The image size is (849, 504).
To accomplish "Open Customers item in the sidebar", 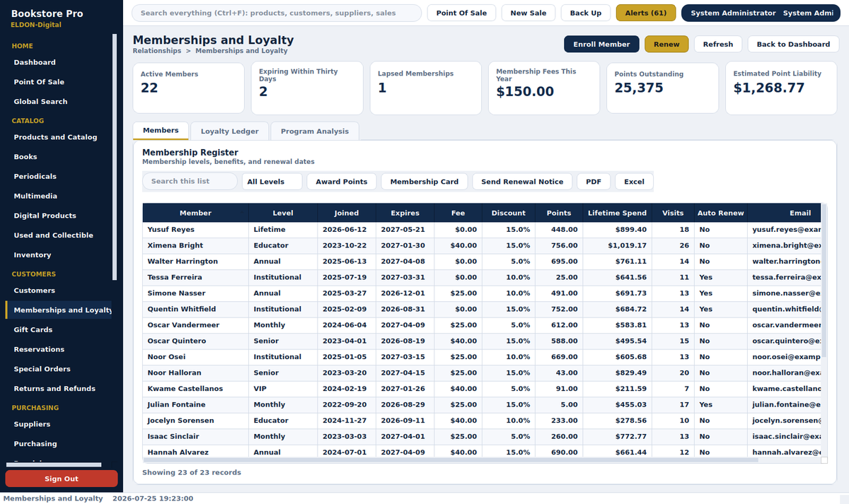I will coord(58,291).
